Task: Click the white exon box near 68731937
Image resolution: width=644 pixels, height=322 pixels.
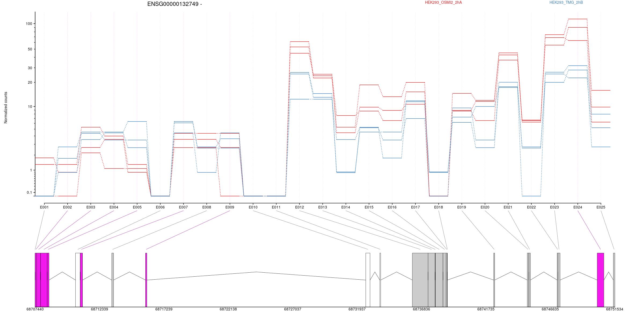Action: pyautogui.click(x=368, y=280)
